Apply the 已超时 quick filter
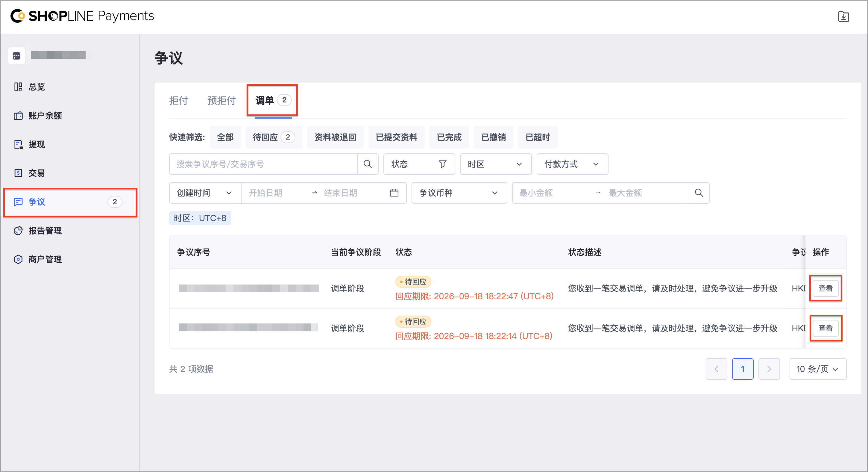The height and width of the screenshot is (472, 868). pos(538,137)
